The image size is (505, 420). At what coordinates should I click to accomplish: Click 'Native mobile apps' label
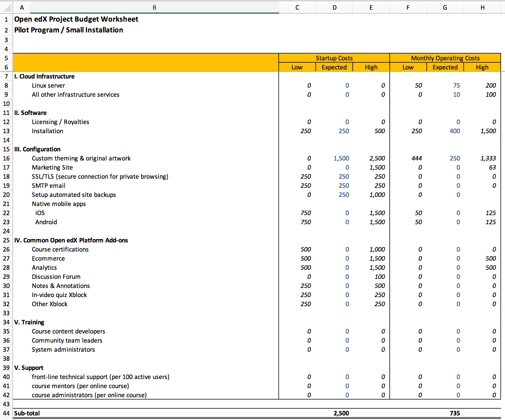[59, 204]
